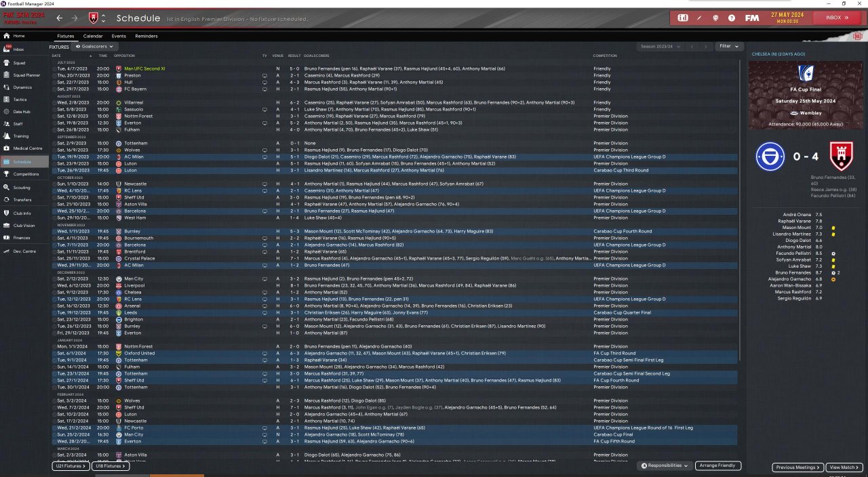This screenshot has height=477, width=868.
Task: Open the help question mark icon
Action: [732, 18]
